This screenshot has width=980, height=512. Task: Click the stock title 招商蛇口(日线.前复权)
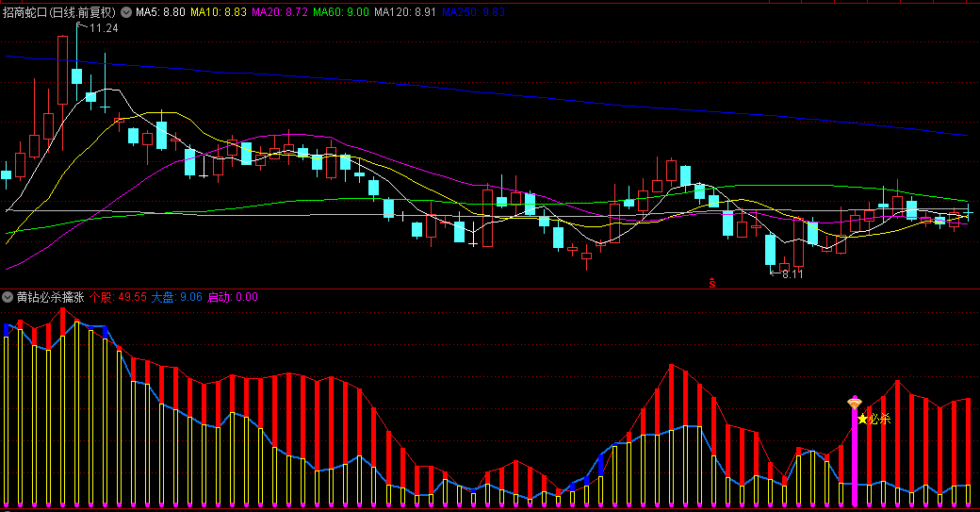(59, 12)
